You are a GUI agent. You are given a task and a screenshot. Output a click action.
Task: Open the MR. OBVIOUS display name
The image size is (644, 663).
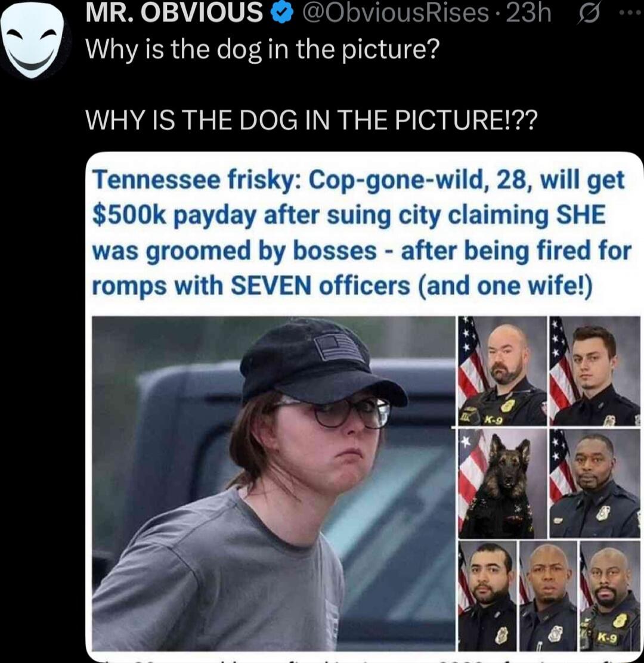(x=174, y=13)
